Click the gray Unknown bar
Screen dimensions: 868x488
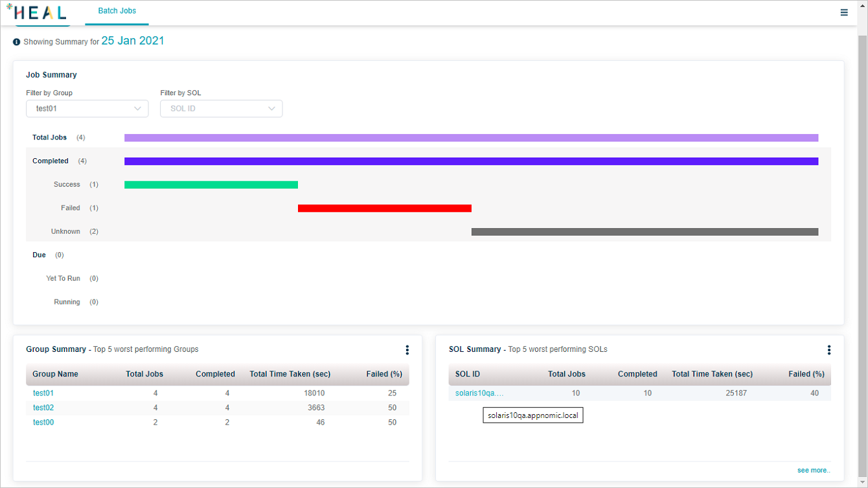coord(645,231)
